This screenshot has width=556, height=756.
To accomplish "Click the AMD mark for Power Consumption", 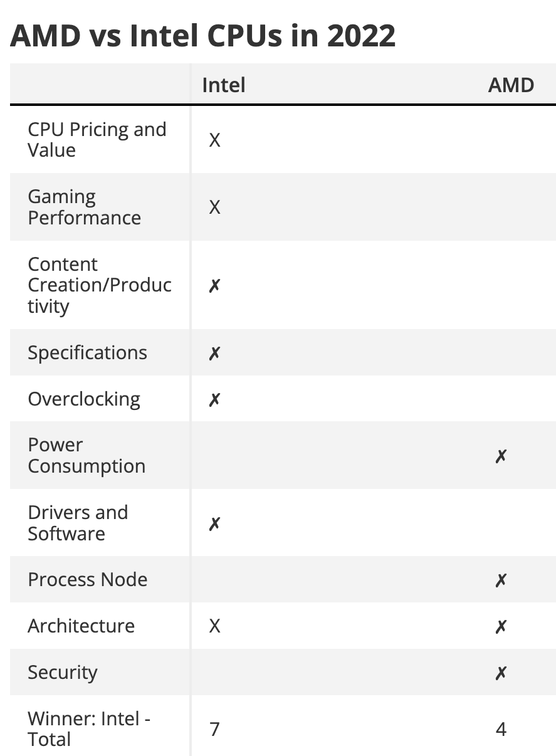I will point(500,456).
